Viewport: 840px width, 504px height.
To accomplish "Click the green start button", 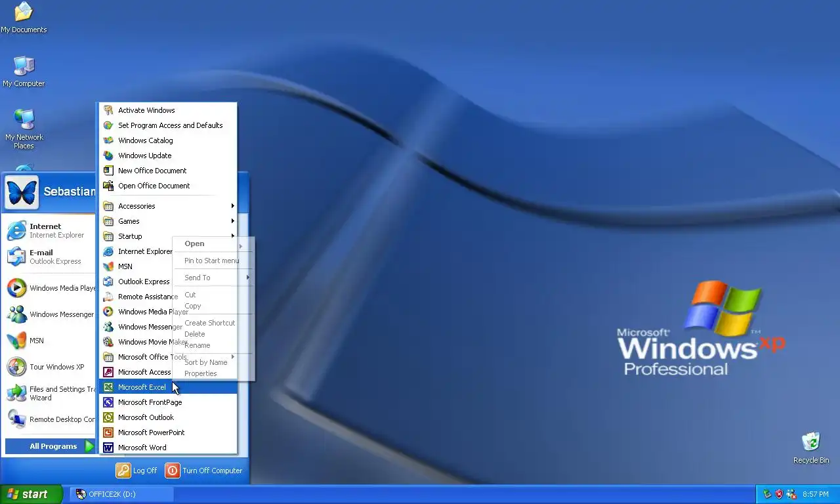I will point(31,494).
